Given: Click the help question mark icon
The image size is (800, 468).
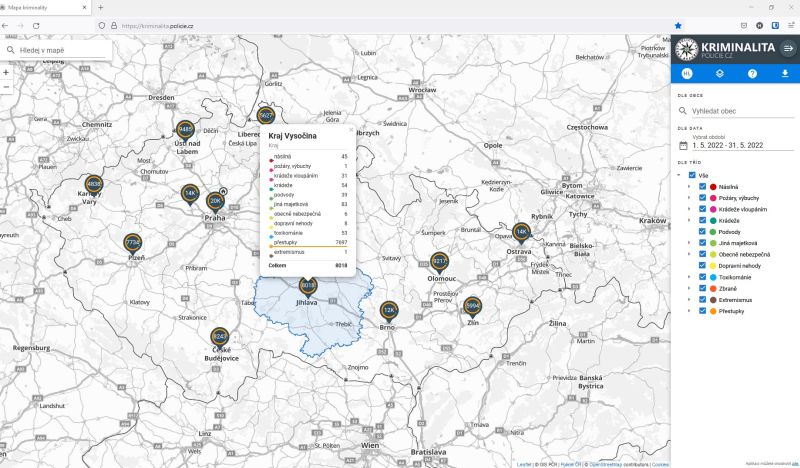Looking at the screenshot, I should coord(752,74).
